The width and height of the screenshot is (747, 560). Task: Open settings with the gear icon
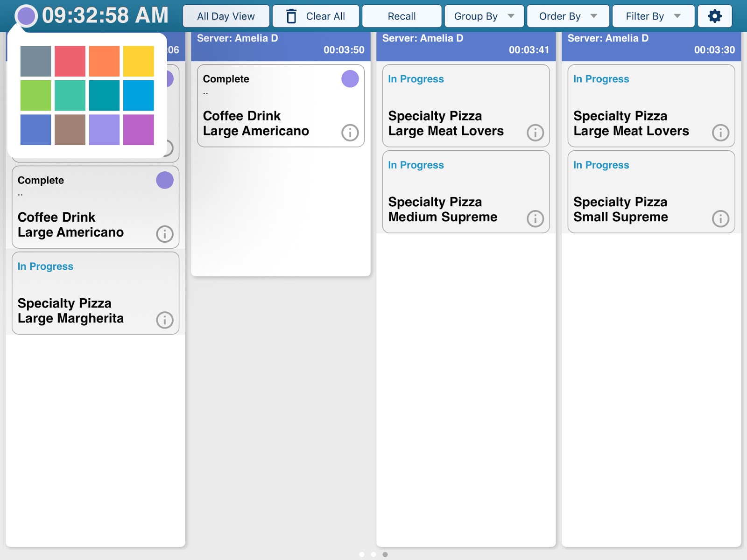[x=714, y=16]
